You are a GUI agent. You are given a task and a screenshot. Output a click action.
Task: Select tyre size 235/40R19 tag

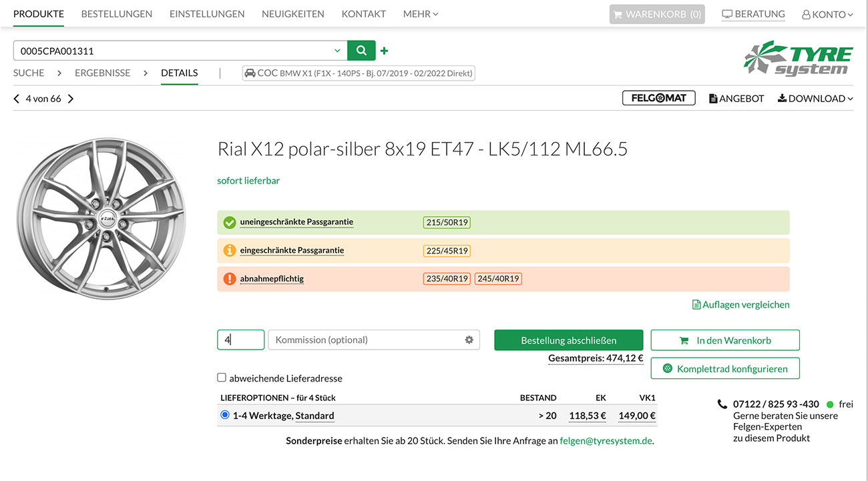(447, 279)
